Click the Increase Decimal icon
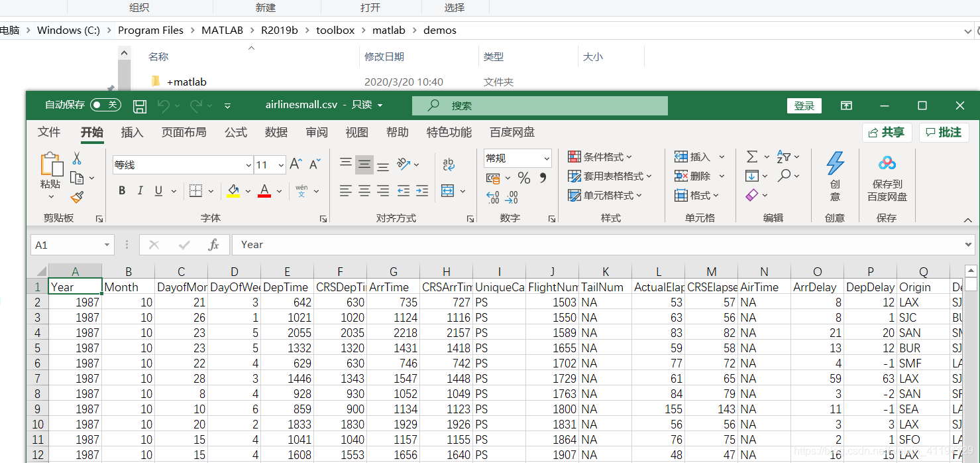This screenshot has height=463, width=980. (x=493, y=197)
